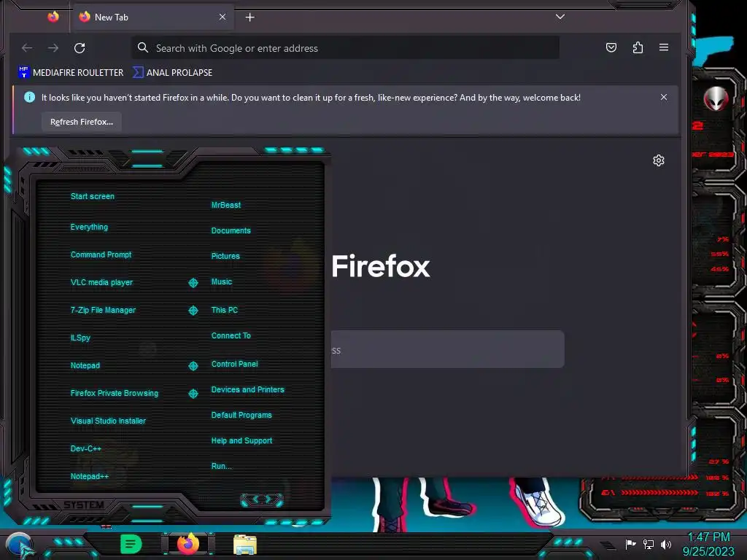Open Default Programs

241,415
